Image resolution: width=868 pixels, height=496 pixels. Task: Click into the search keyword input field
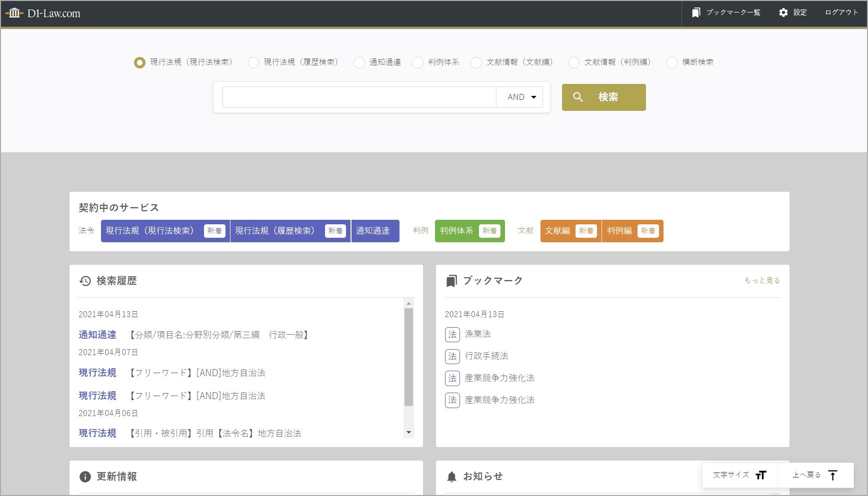click(x=359, y=97)
